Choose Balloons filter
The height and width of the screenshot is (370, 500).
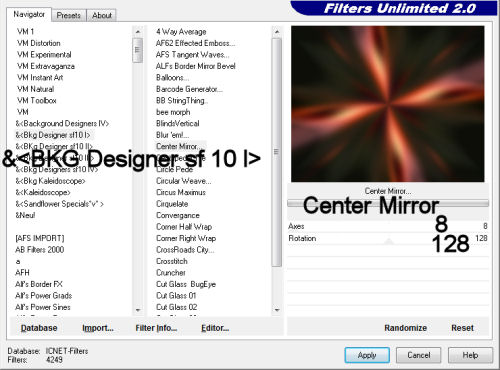point(172,78)
